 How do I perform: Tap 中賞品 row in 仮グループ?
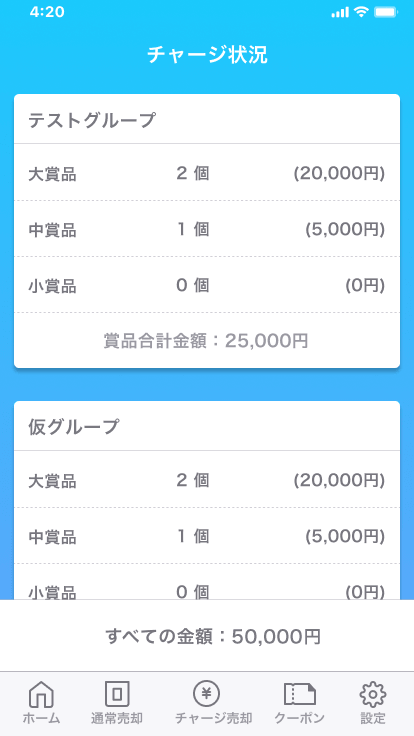(207, 536)
